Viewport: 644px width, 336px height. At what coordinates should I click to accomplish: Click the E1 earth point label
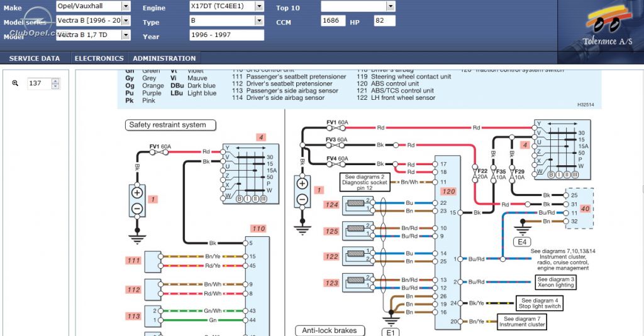click(390, 332)
